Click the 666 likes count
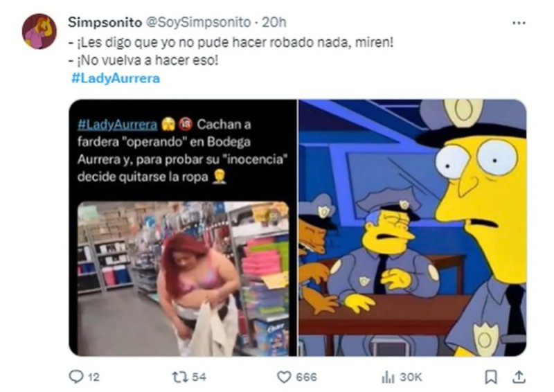 [x=306, y=377]
